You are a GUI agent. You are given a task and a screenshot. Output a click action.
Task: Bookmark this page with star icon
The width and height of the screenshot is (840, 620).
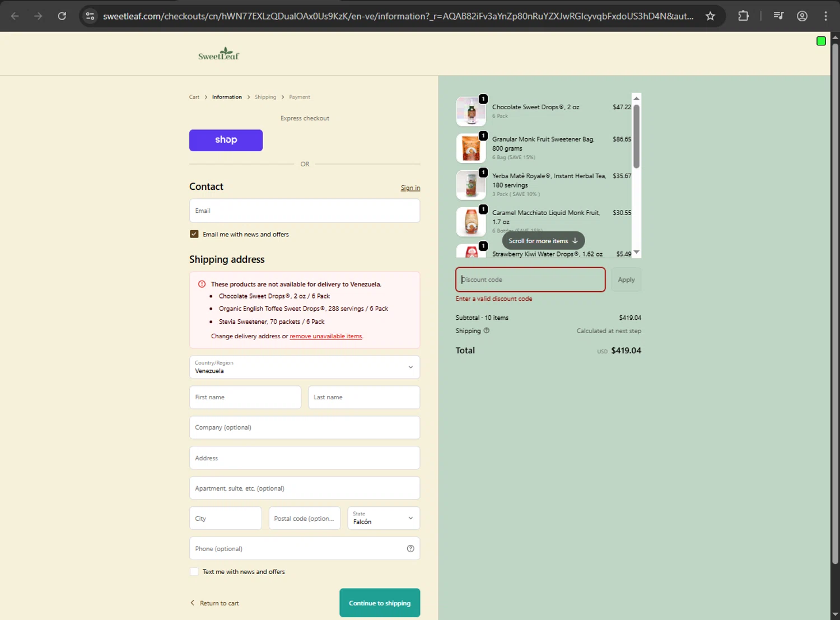point(710,16)
